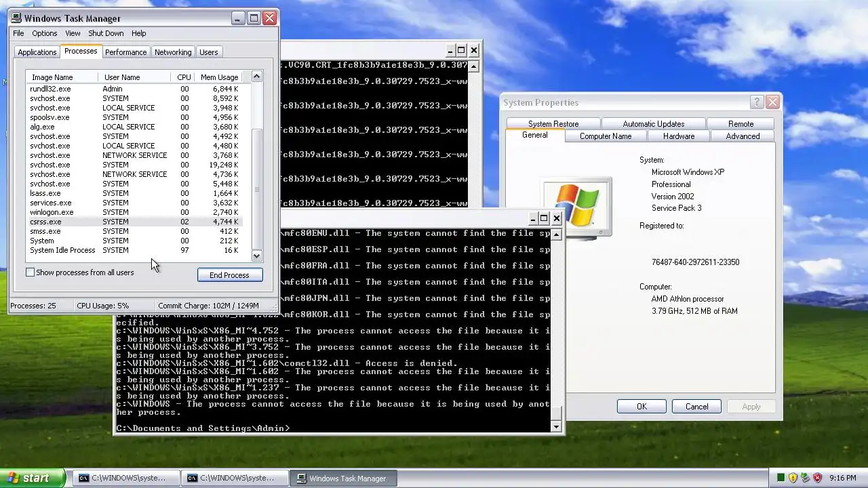Click the Windows Task Manager title bar icon
The height and width of the screenshot is (488, 868).
[17, 18]
